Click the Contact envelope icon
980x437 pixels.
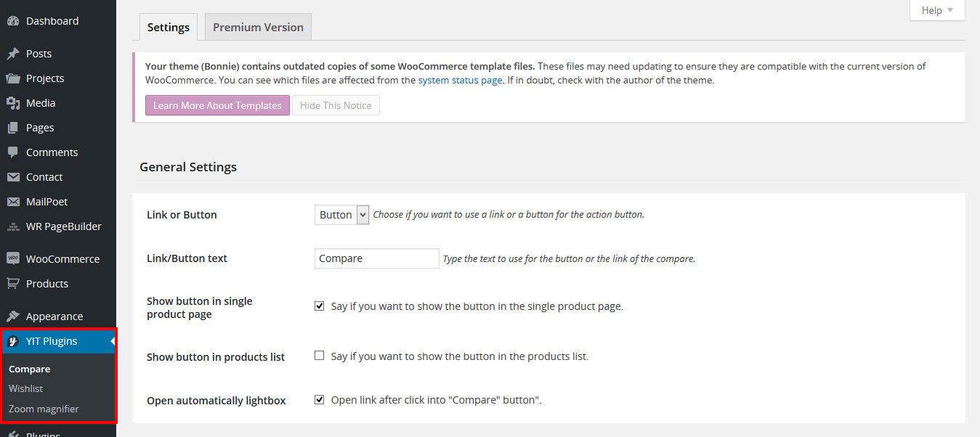point(13,177)
